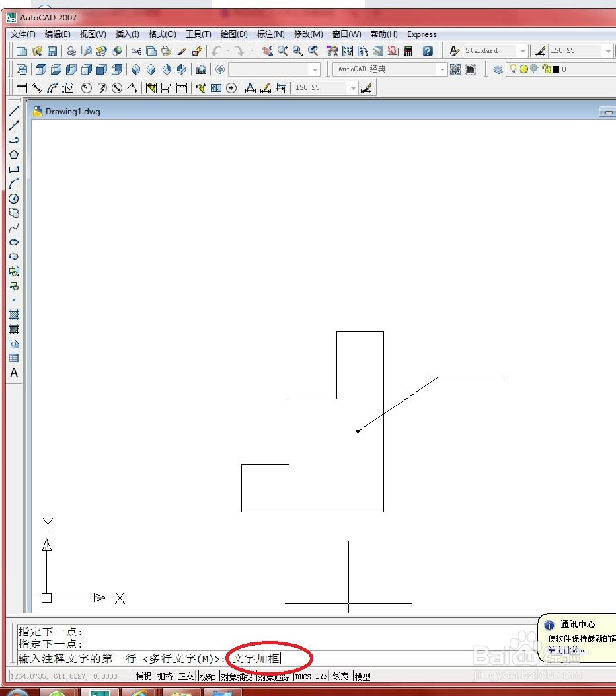Toggle 捕捉 snap mode in status bar
The height and width of the screenshot is (696, 616).
coord(144,676)
